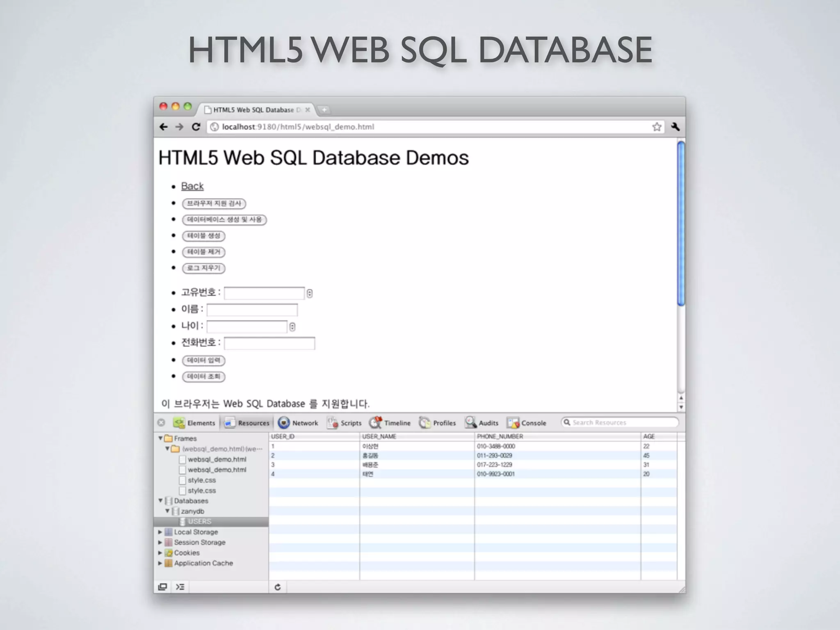This screenshot has height=630, width=840.
Task: Open the Profiles panel
Action: click(437, 422)
